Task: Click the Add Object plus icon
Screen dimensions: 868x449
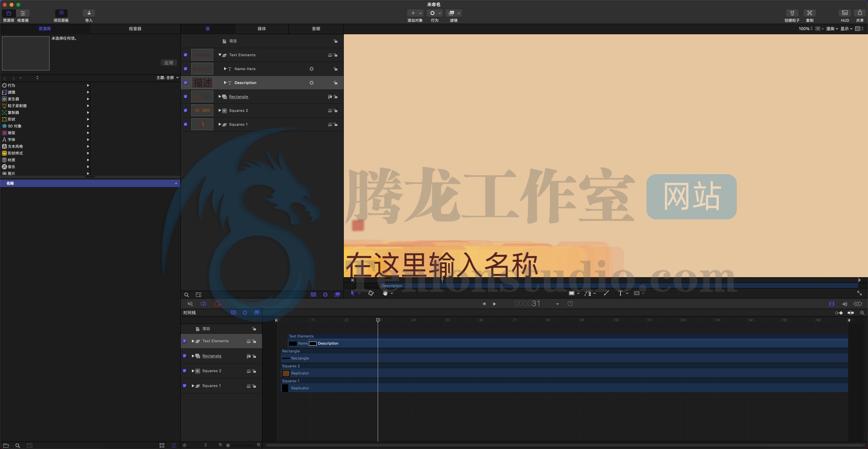Action: click(413, 13)
